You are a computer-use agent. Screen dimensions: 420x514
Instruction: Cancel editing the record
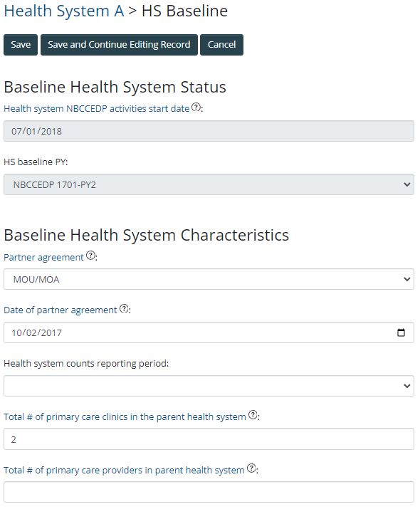[x=221, y=45]
